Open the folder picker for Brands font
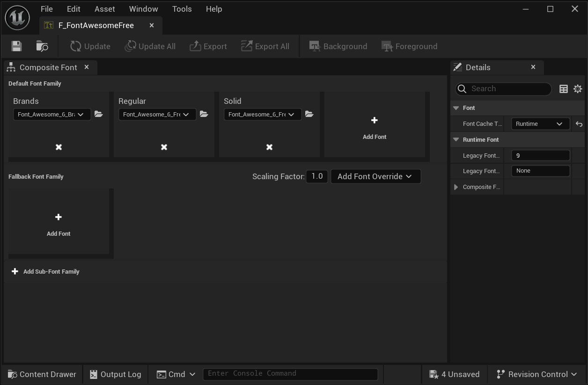Viewport: 588px width, 385px height. (x=98, y=114)
